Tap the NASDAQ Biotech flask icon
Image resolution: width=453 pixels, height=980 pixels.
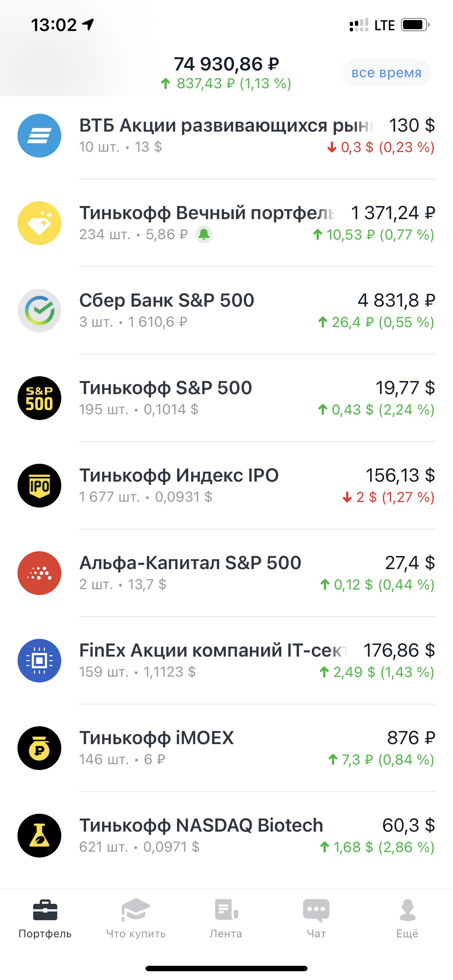point(39,835)
